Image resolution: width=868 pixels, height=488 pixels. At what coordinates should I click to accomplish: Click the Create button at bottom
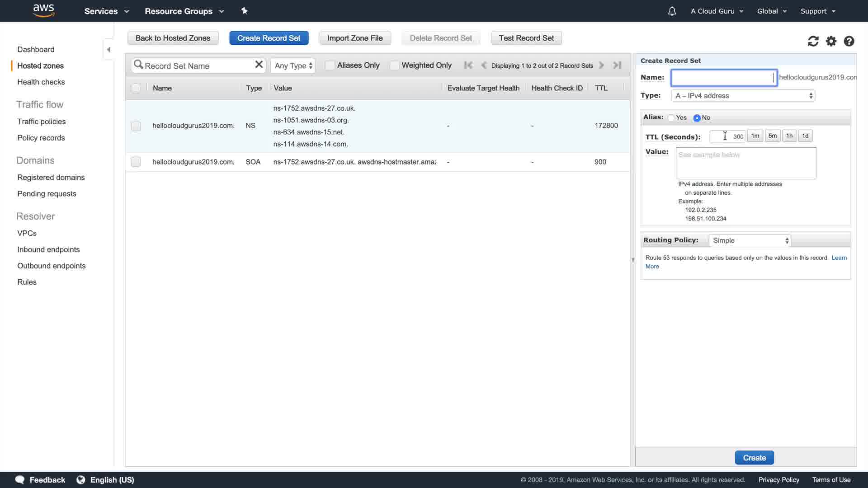(x=754, y=458)
